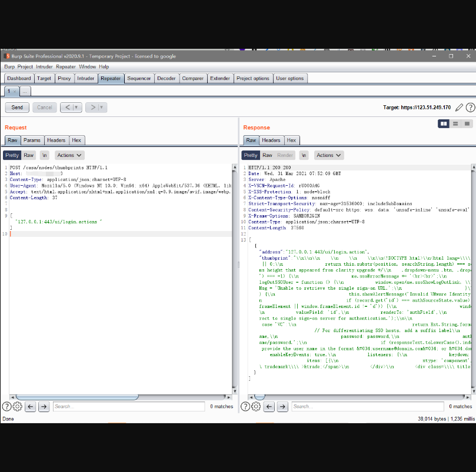Switch response view to Pretty mode
476x472 pixels.
[x=251, y=155]
